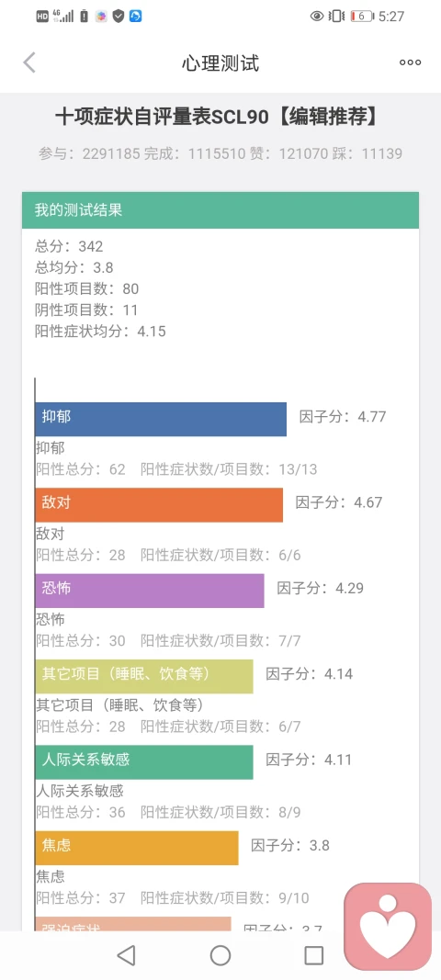
Task: Tap the Android back navigation triangle
Action: 127,955
